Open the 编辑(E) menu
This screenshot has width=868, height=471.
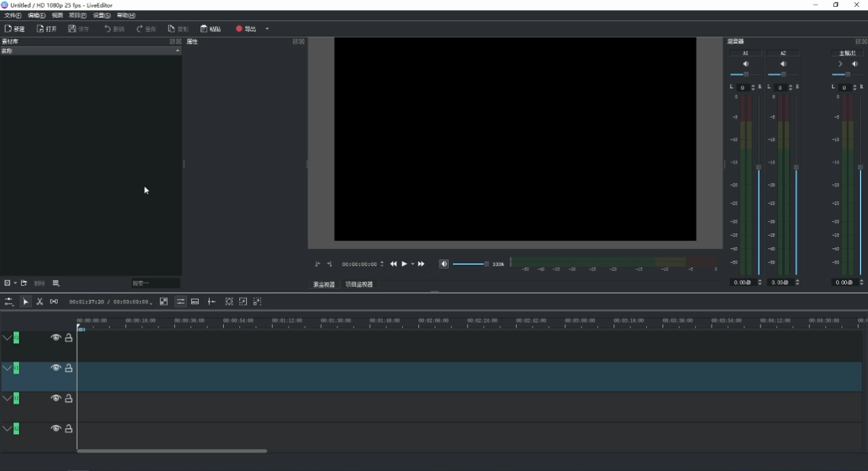coord(37,15)
